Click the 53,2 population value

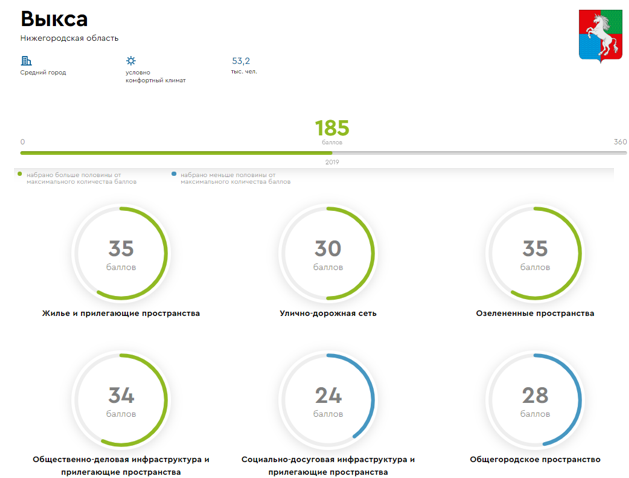click(x=241, y=61)
